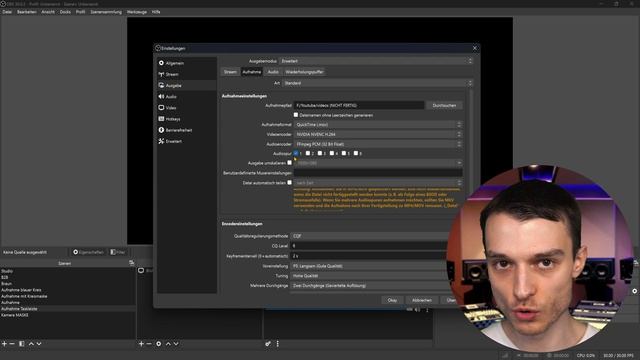This screenshot has height=360, width=640.
Task: Click the CQ-Level value field
Action: click(x=369, y=246)
